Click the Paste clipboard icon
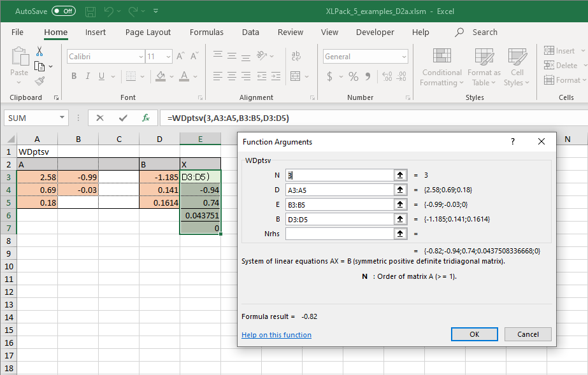 [19, 56]
